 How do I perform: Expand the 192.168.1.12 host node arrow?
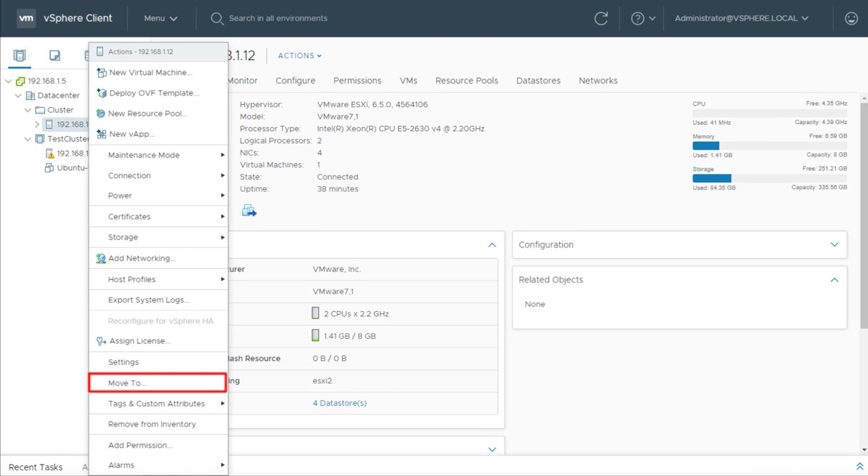(37, 124)
